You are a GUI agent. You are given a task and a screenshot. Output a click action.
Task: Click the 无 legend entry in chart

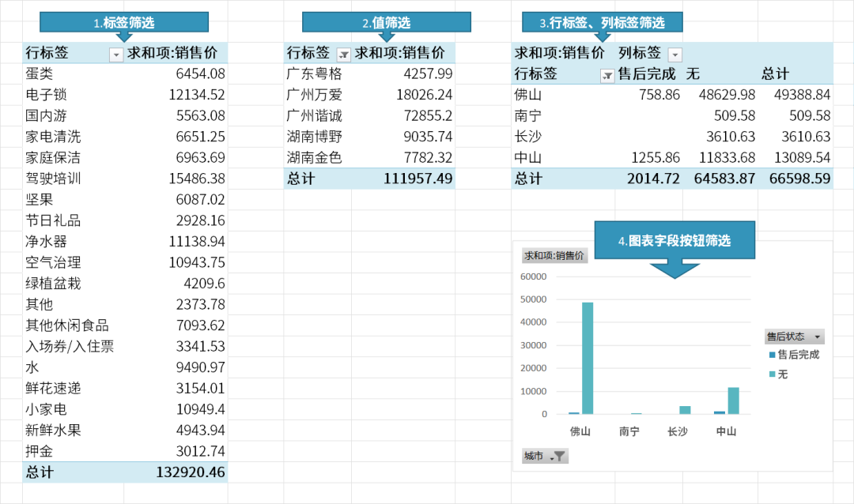tap(782, 374)
